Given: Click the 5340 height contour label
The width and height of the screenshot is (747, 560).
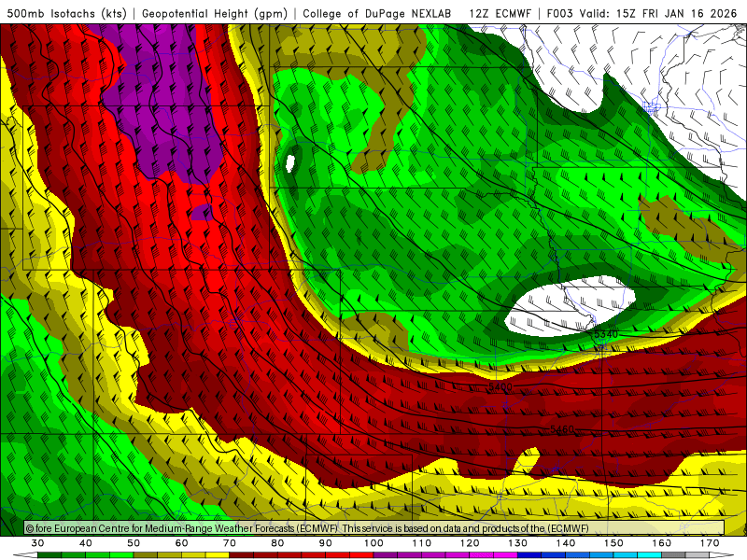Looking at the screenshot, I should click(606, 334).
